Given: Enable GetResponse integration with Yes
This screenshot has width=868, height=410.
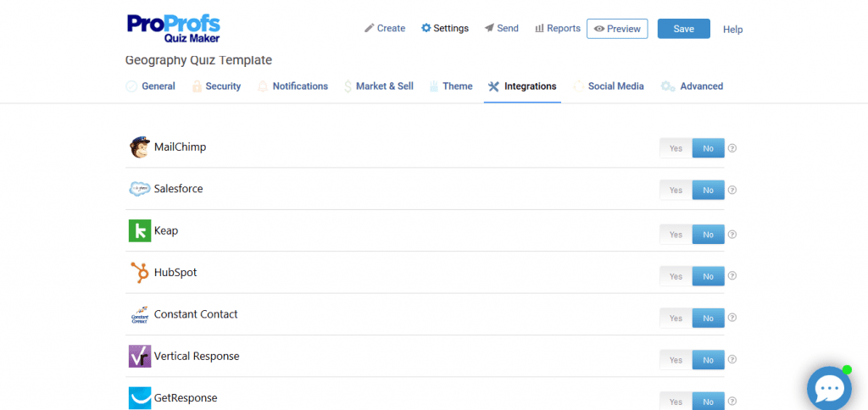Looking at the screenshot, I should point(676,402).
